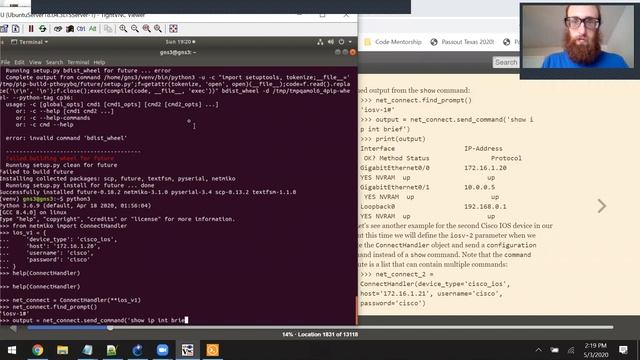Image resolution: width=640 pixels, height=360 pixels.
Task: Open the terminal View menu
Action: point(35,62)
